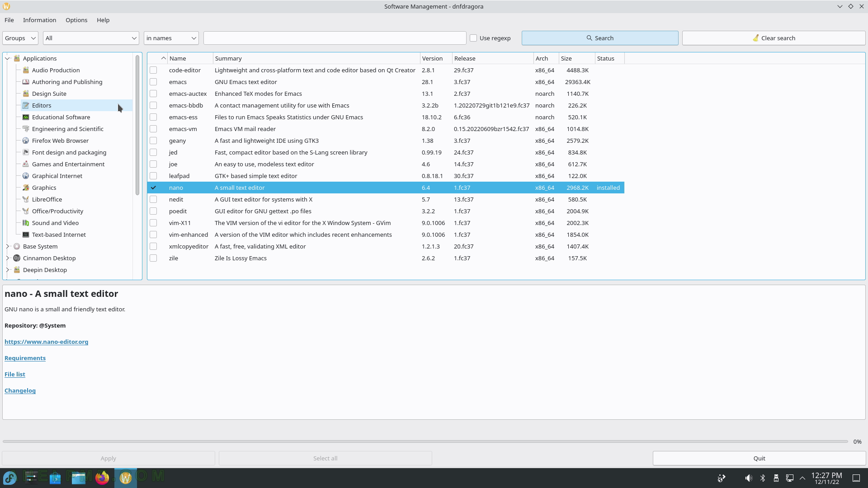Click the sort arrow column header

coord(158,58)
